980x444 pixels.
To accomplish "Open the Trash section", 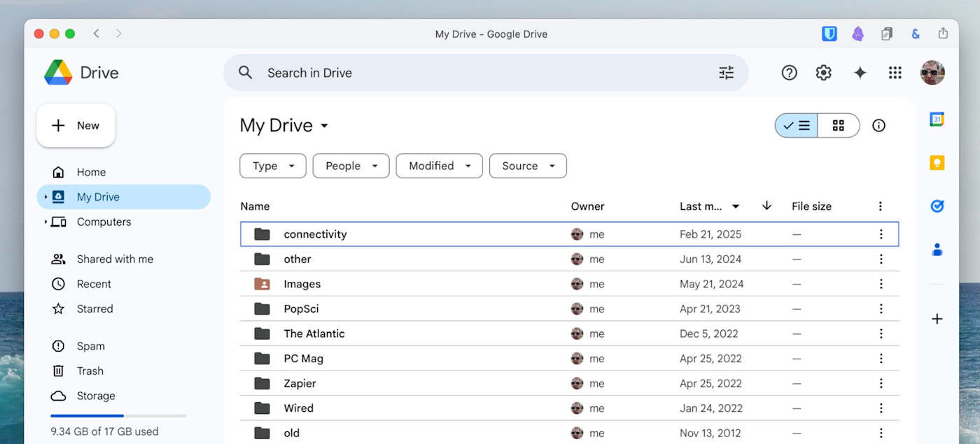I will tap(90, 371).
